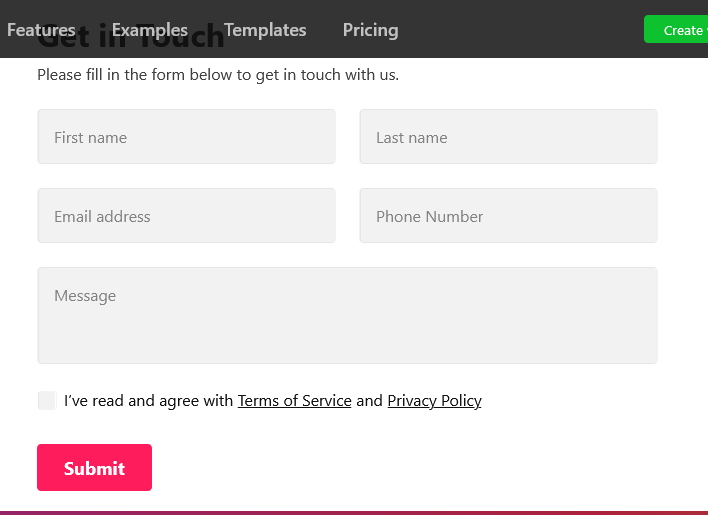Open the Features menu item
Screen dimensions: 708x515
pyautogui.click(x=41, y=30)
